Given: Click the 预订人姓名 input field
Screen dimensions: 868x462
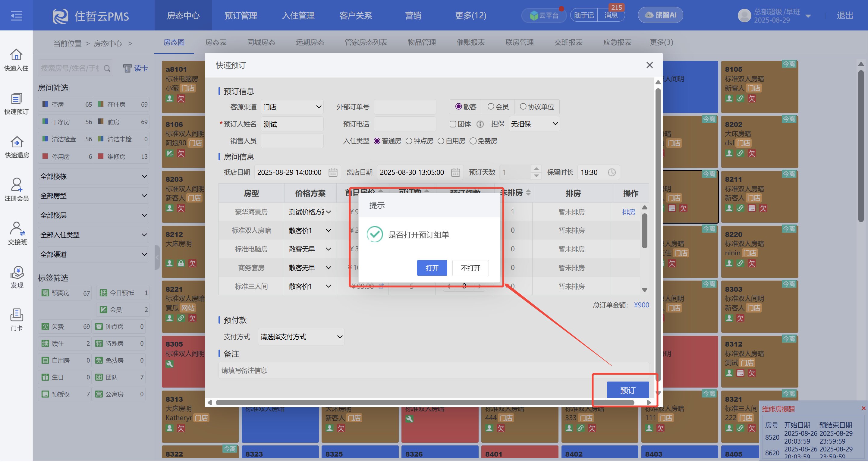Looking at the screenshot, I should tap(292, 124).
